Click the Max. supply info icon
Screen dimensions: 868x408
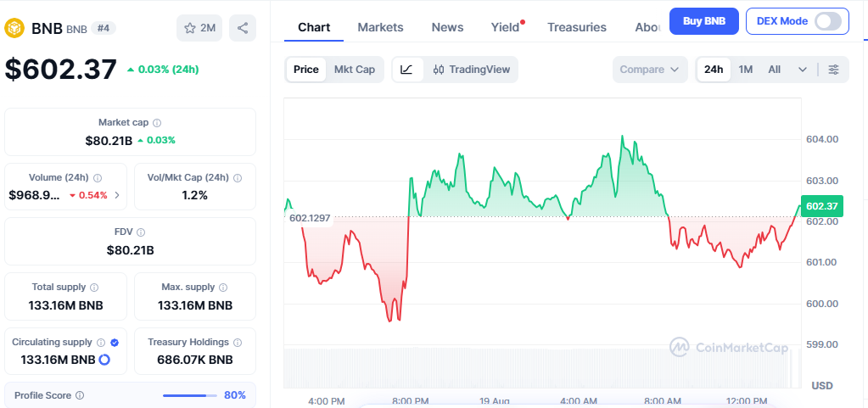point(223,288)
